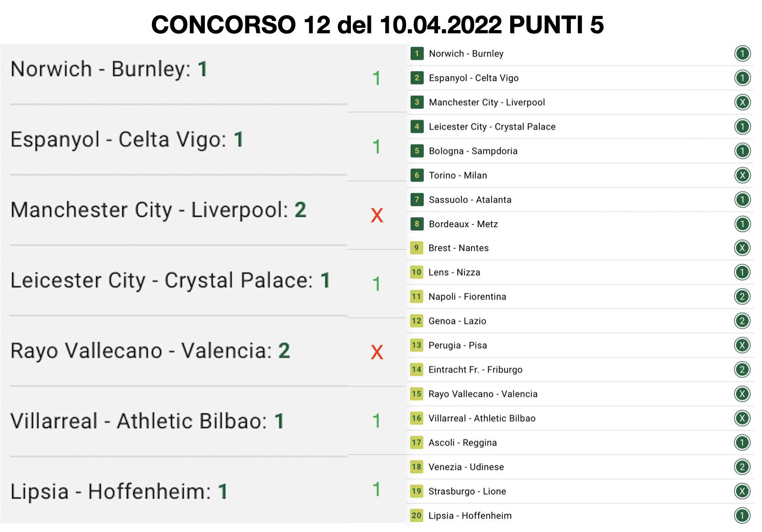The image size is (762, 532).
Task: Click the number 3 badge for Manchester City - Liverpool
Action: [417, 102]
